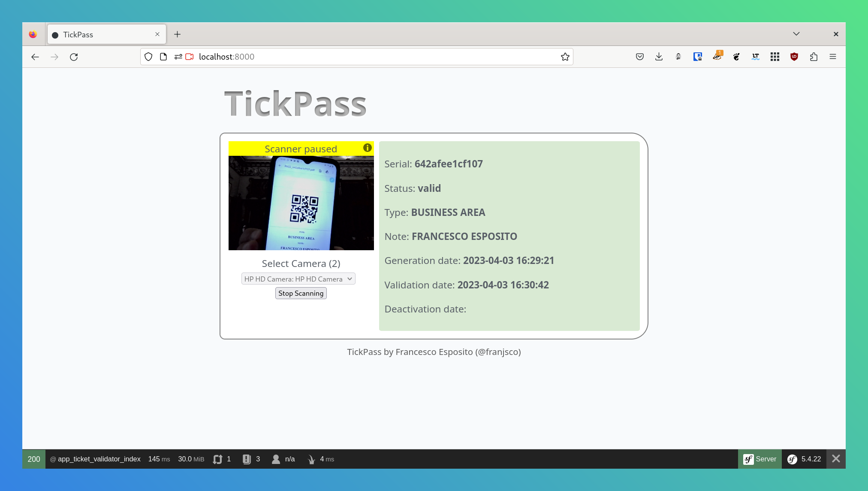
Task: Open the uBlock Origin extension
Action: click(793, 56)
